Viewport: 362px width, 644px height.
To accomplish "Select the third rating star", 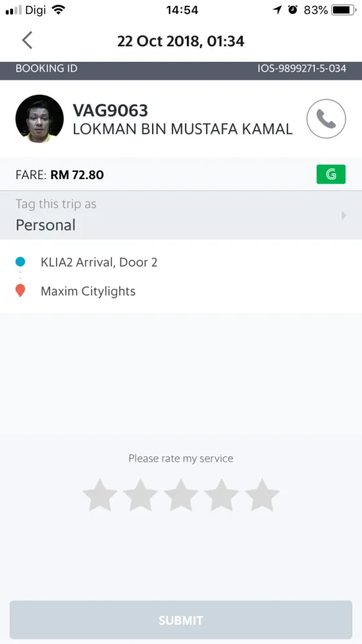I will tap(181, 495).
